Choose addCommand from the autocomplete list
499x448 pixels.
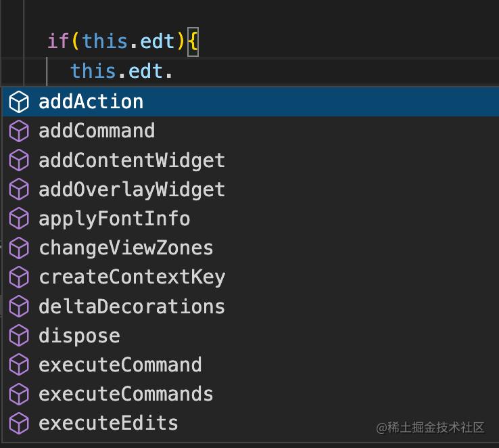tap(97, 131)
